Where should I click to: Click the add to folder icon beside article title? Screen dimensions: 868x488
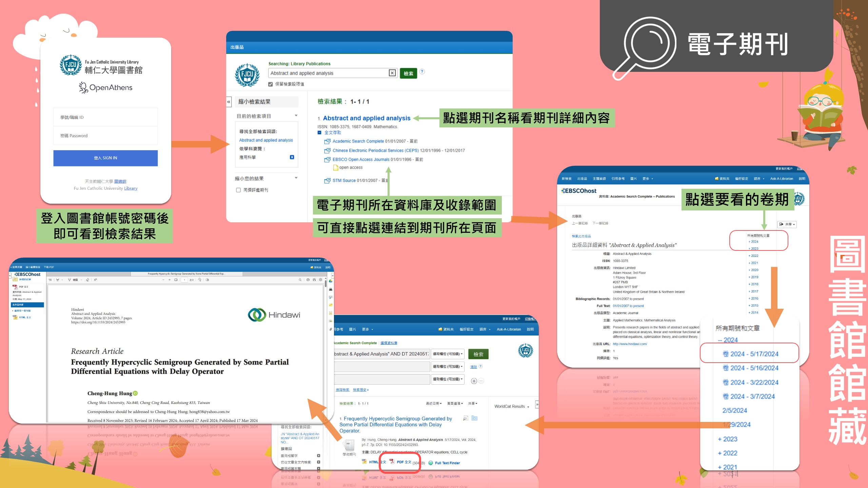[x=474, y=418]
